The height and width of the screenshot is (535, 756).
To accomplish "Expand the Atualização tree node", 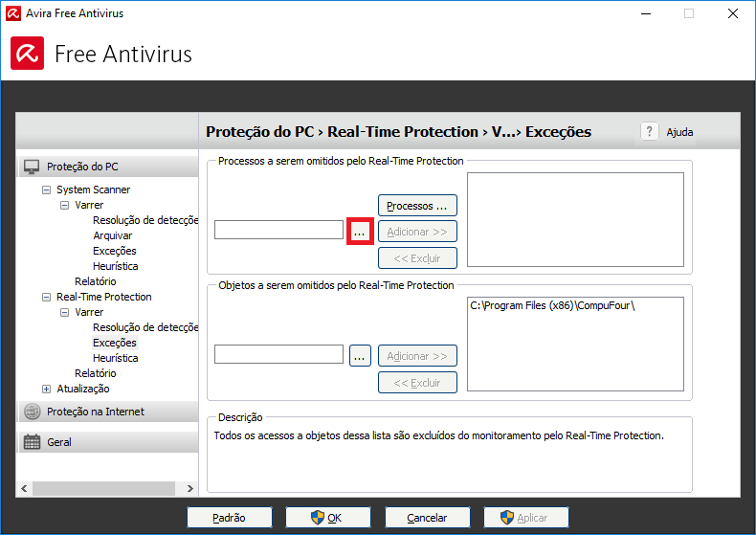I will tap(46, 389).
